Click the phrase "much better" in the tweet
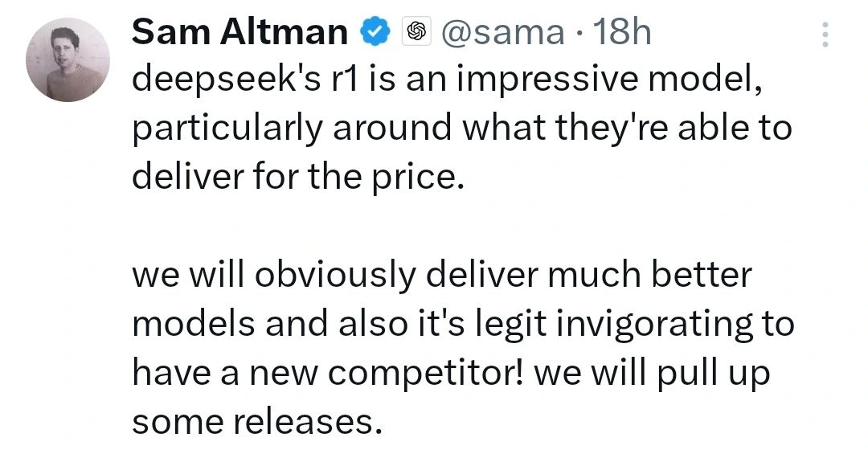This screenshot has width=868, height=454. (x=649, y=275)
